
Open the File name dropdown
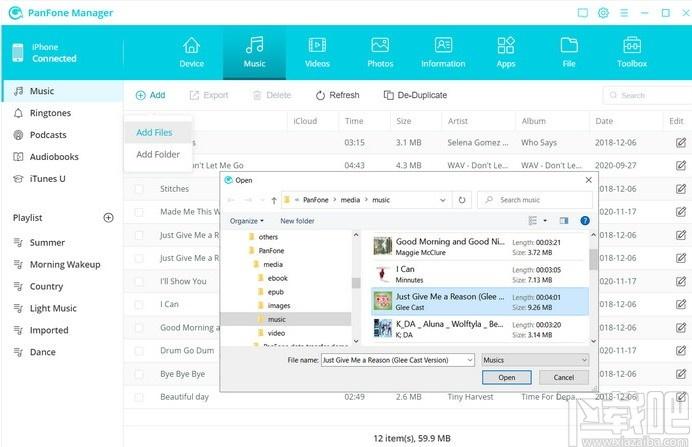(470, 360)
